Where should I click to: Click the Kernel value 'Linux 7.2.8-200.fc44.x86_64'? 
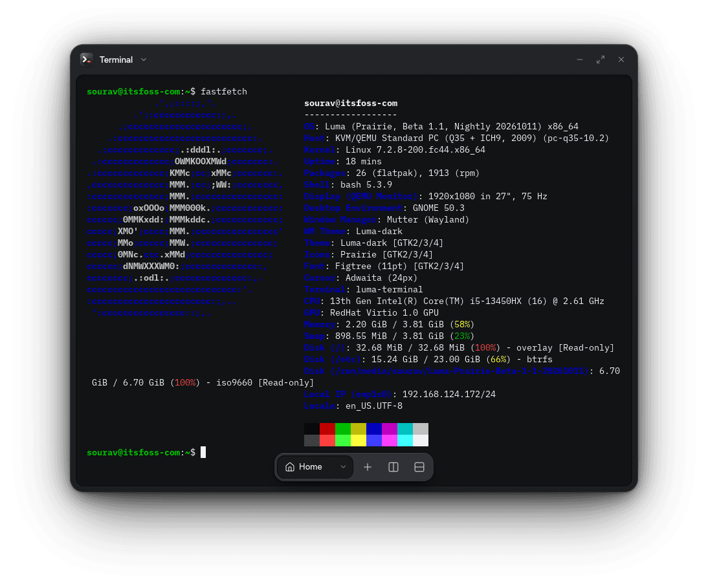pos(415,150)
